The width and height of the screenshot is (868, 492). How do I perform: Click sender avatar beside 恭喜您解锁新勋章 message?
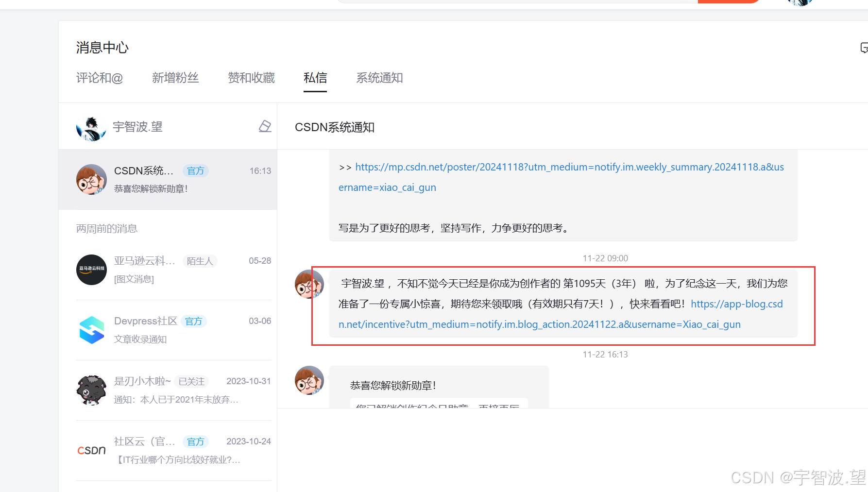click(x=309, y=380)
